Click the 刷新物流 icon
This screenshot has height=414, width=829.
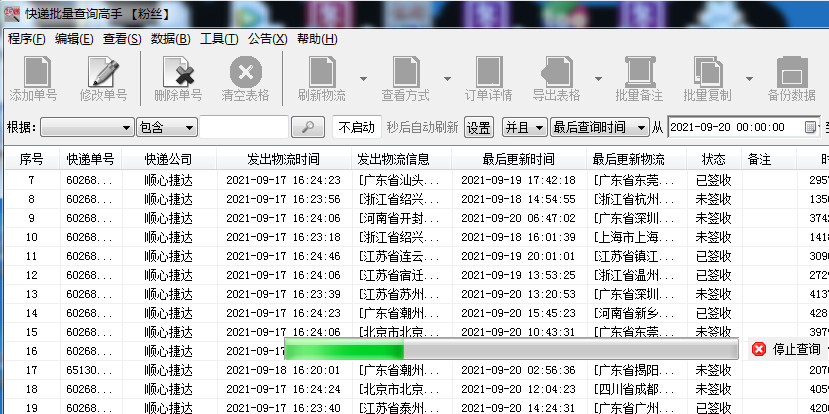tap(322, 71)
